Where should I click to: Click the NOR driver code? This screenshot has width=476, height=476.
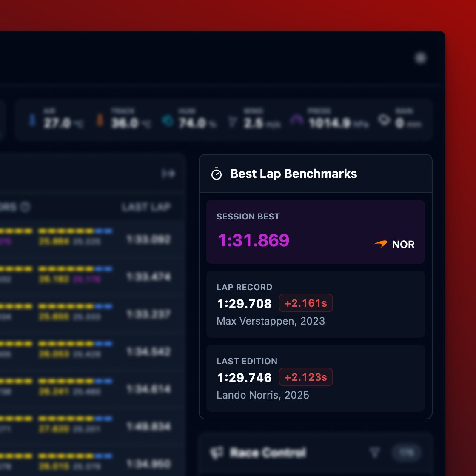[403, 244]
